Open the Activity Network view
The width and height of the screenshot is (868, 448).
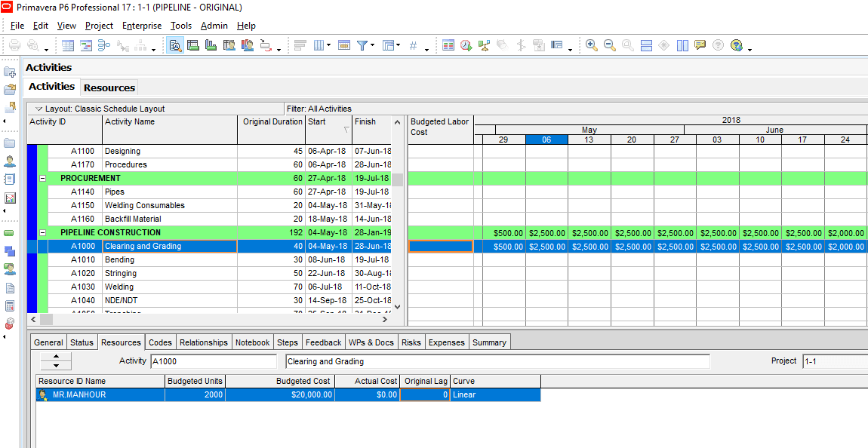click(105, 45)
